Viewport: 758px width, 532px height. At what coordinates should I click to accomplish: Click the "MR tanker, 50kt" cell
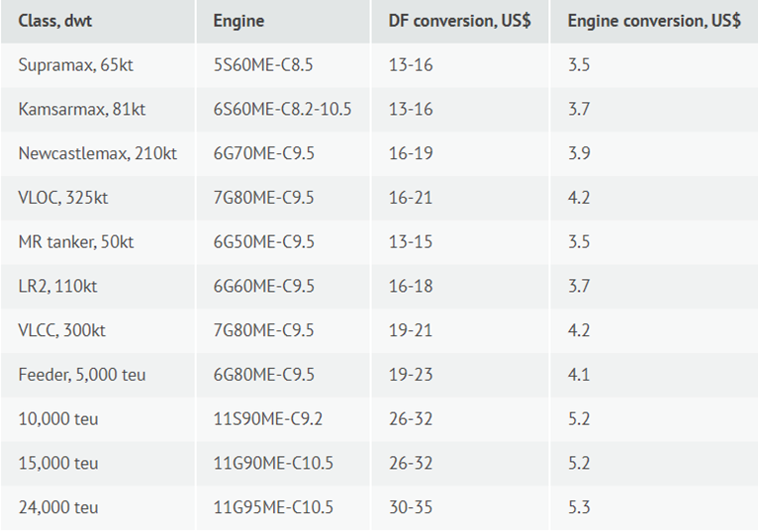[x=76, y=242]
